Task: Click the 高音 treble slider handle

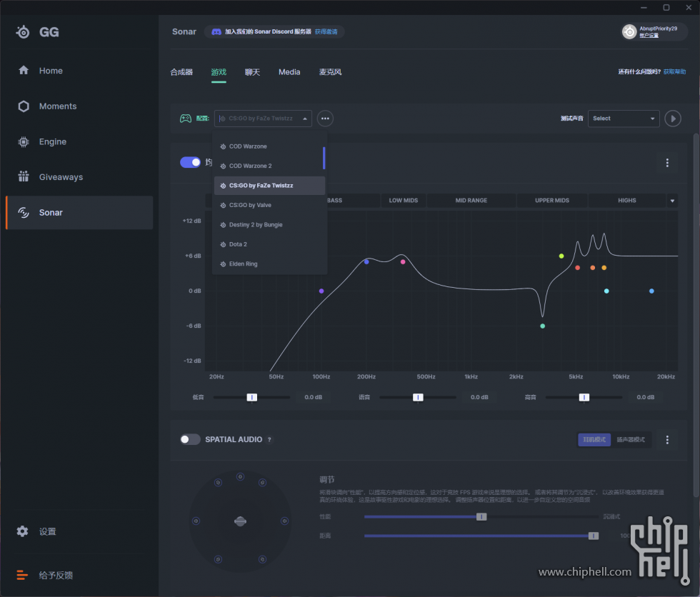Action: coord(584,398)
